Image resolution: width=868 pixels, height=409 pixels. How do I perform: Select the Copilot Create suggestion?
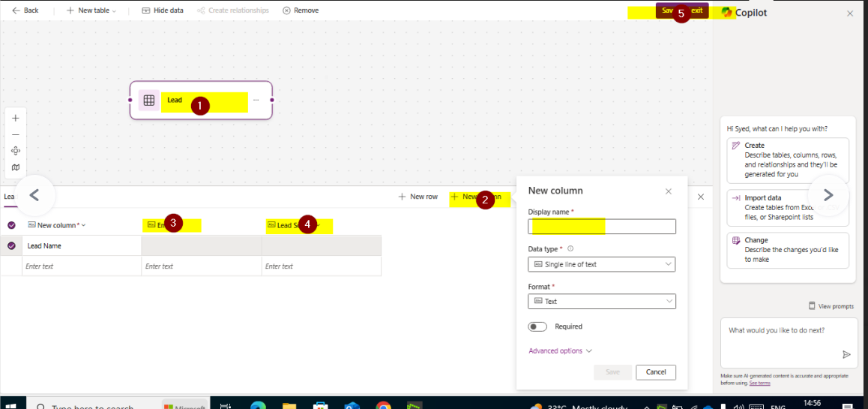coord(787,161)
